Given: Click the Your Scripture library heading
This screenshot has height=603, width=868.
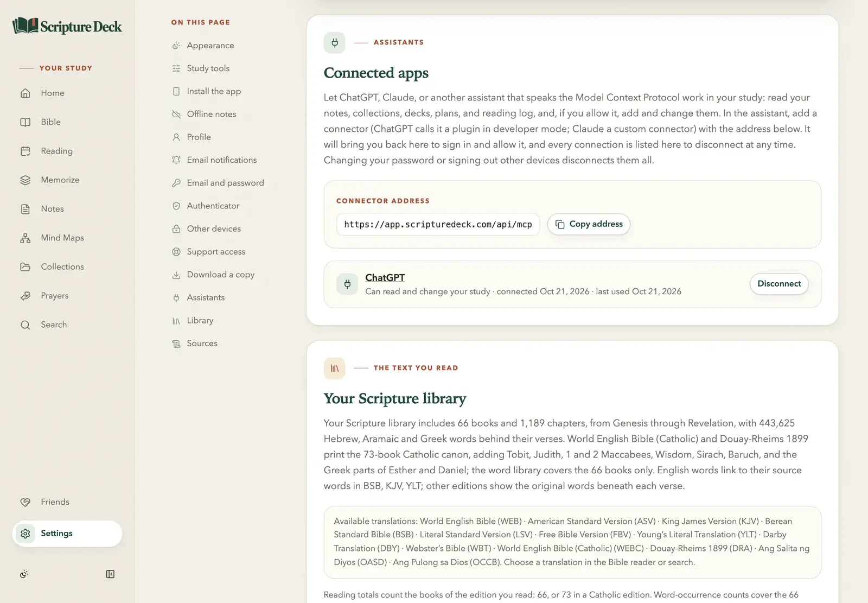Looking at the screenshot, I should click(x=395, y=398).
